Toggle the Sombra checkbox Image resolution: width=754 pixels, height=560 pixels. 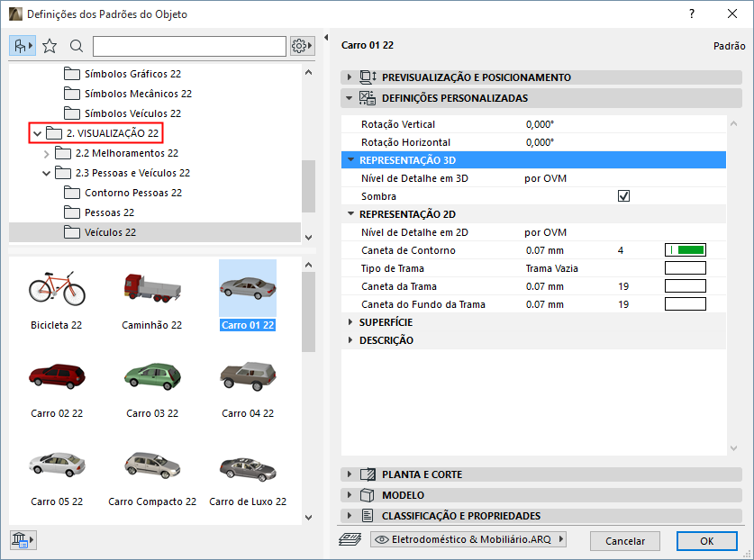pyautogui.click(x=623, y=196)
